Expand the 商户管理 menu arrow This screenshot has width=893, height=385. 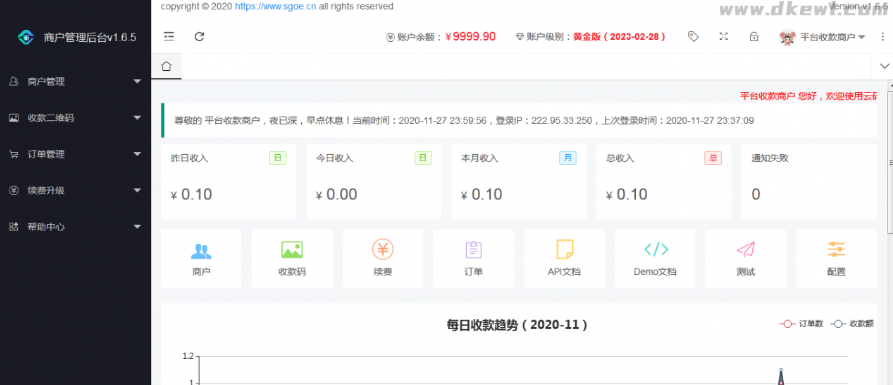coord(137,81)
